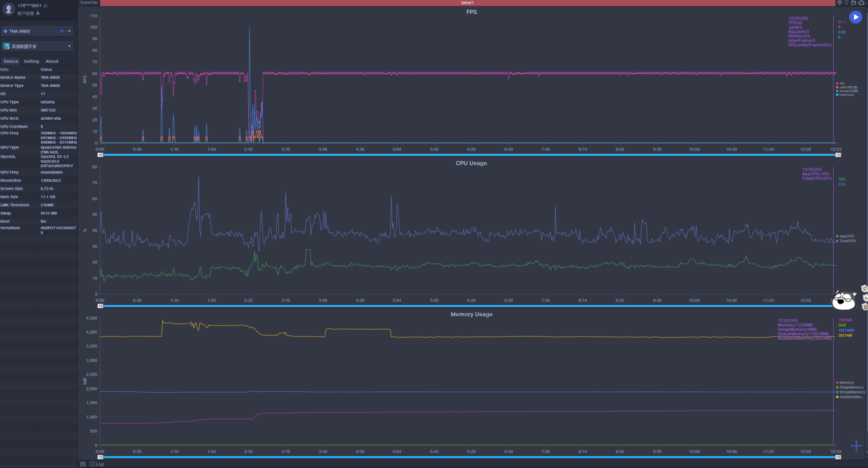Screen dimensions: 868x468
Task: Click the FPS chart title
Action: 472,12
